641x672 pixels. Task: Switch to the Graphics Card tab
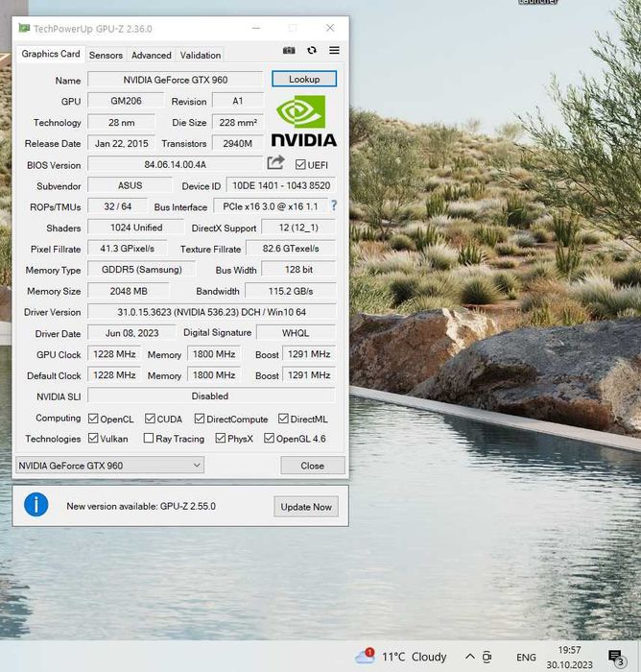[x=51, y=54]
